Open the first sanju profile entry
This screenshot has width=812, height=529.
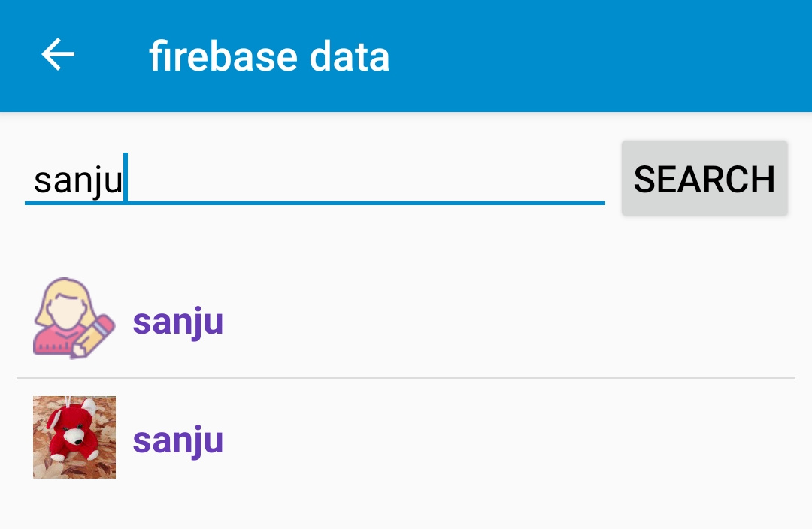coord(301,319)
